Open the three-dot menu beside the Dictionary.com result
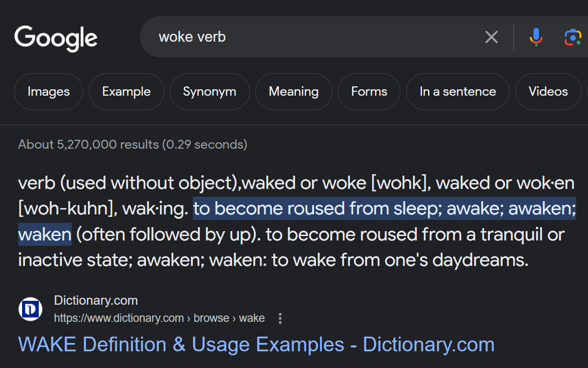This screenshot has width=588, height=368. (280, 318)
